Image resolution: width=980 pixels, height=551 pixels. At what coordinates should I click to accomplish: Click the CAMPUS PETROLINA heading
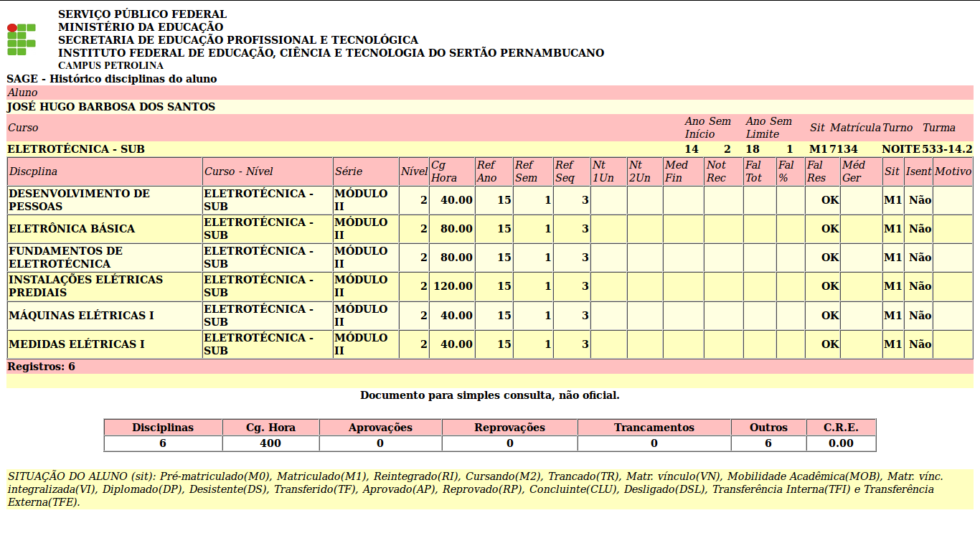[110, 66]
